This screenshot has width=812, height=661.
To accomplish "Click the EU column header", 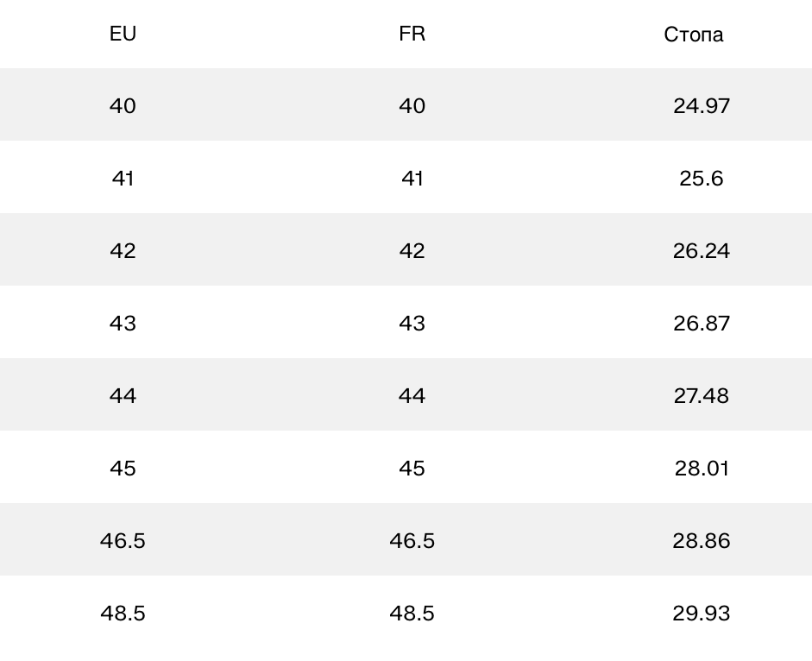I will coord(123,34).
